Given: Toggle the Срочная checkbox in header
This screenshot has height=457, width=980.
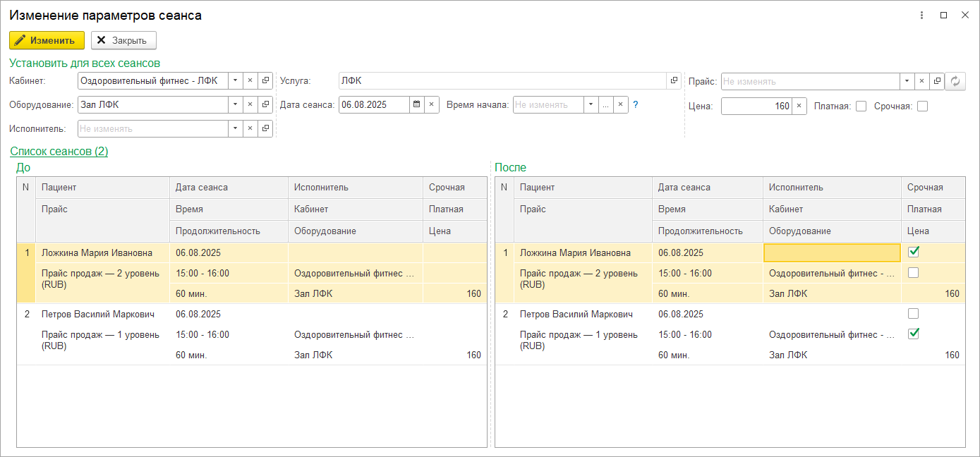Looking at the screenshot, I should [922, 106].
